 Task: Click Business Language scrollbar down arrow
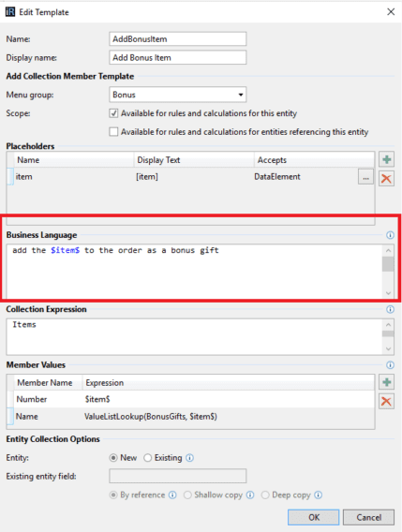(x=388, y=293)
